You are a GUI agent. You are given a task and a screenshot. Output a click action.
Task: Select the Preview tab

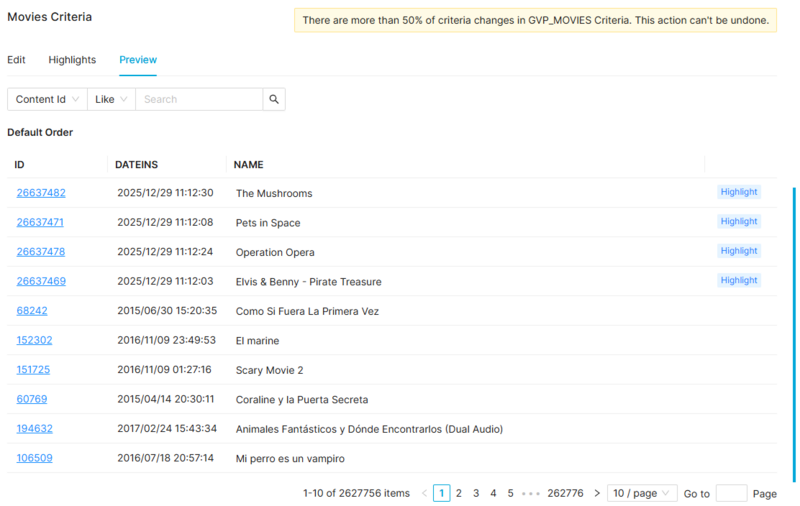click(x=138, y=60)
